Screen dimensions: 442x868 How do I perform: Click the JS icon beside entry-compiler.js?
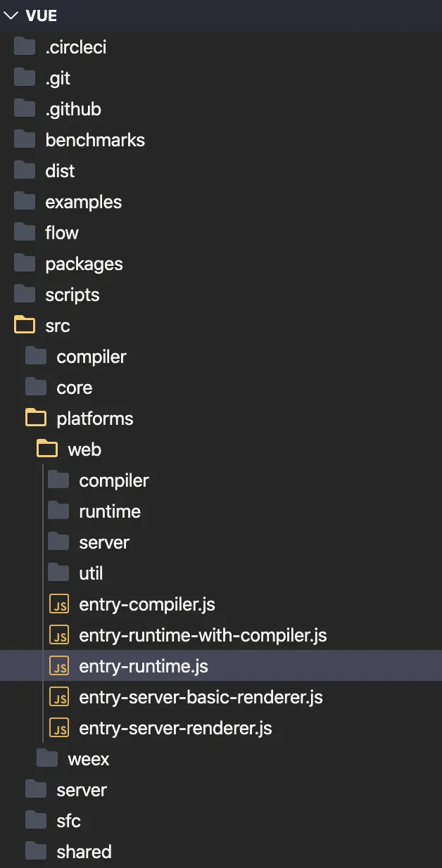click(59, 605)
